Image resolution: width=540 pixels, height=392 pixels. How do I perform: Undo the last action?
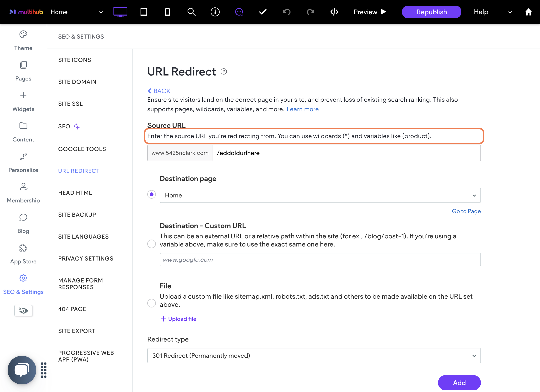[287, 12]
